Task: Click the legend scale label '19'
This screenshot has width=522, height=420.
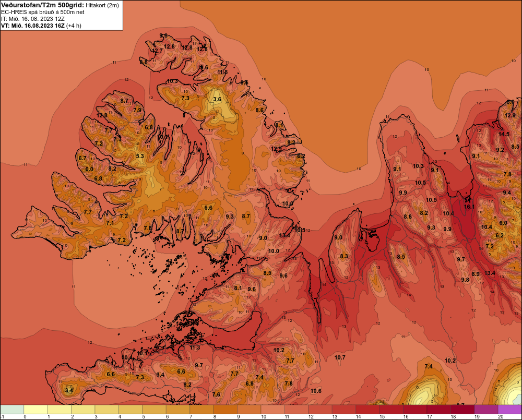Action: [x=477, y=417]
